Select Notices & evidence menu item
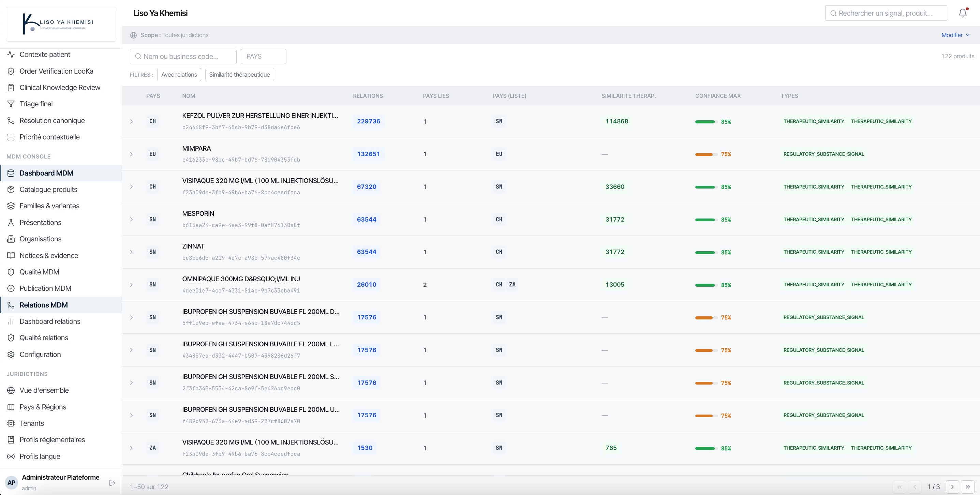 (61, 256)
